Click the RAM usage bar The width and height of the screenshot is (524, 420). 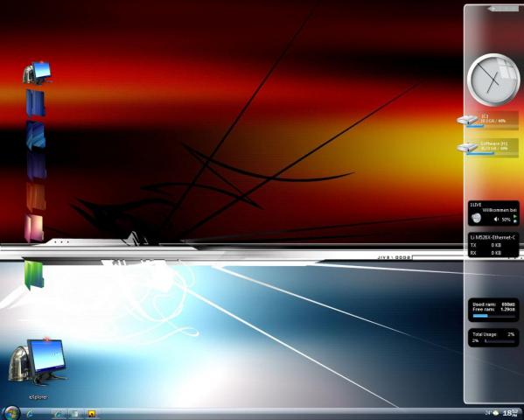pyautogui.click(x=493, y=316)
